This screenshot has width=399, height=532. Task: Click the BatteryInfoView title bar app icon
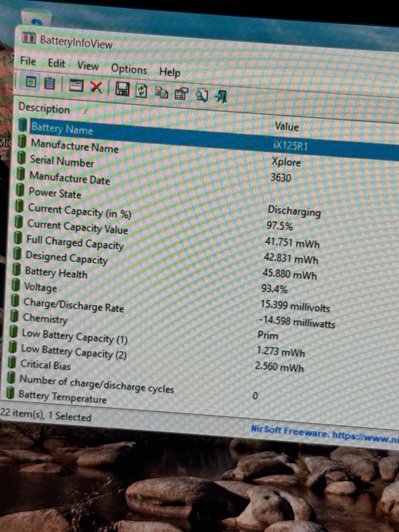pos(29,38)
